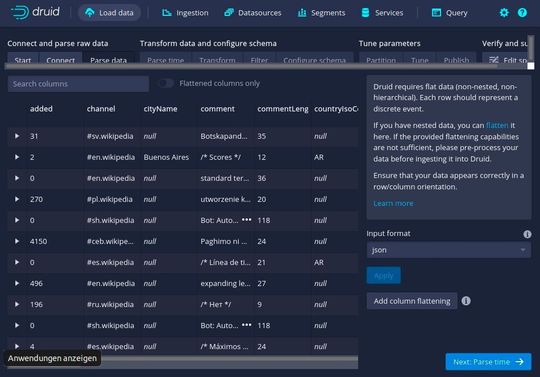The image size is (540, 377).
Task: Click the utworzenie k... comment cell
Action: point(225,199)
